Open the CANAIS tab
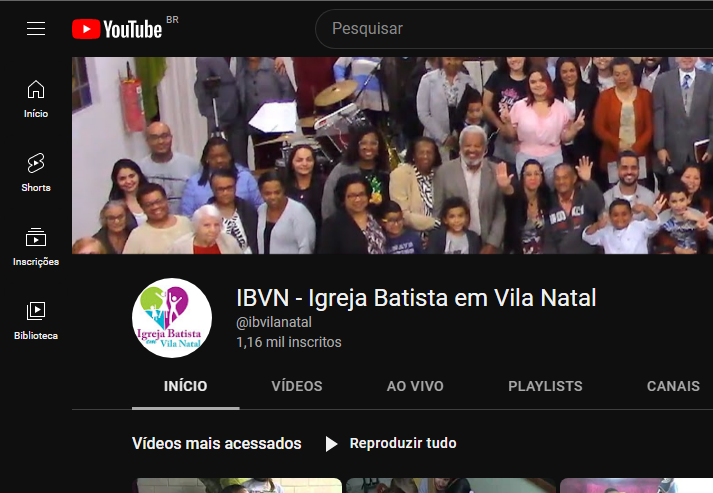713x493 pixels. pyautogui.click(x=673, y=386)
